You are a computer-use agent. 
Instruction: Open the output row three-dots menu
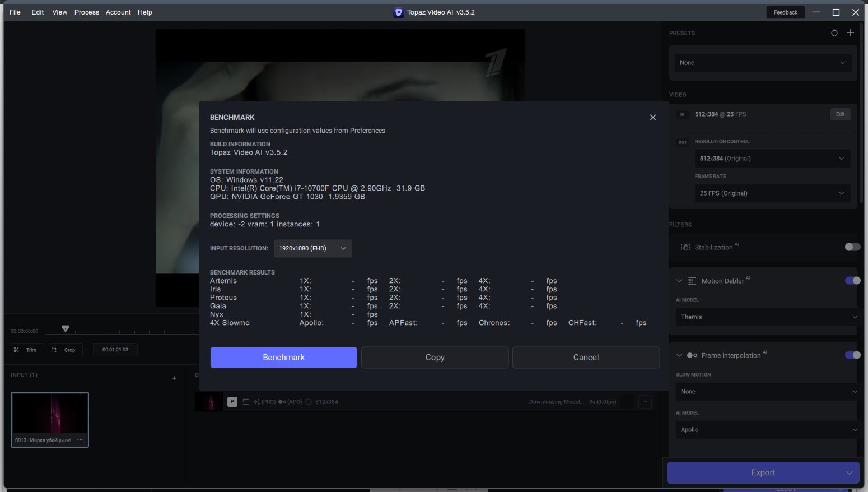pyautogui.click(x=645, y=402)
